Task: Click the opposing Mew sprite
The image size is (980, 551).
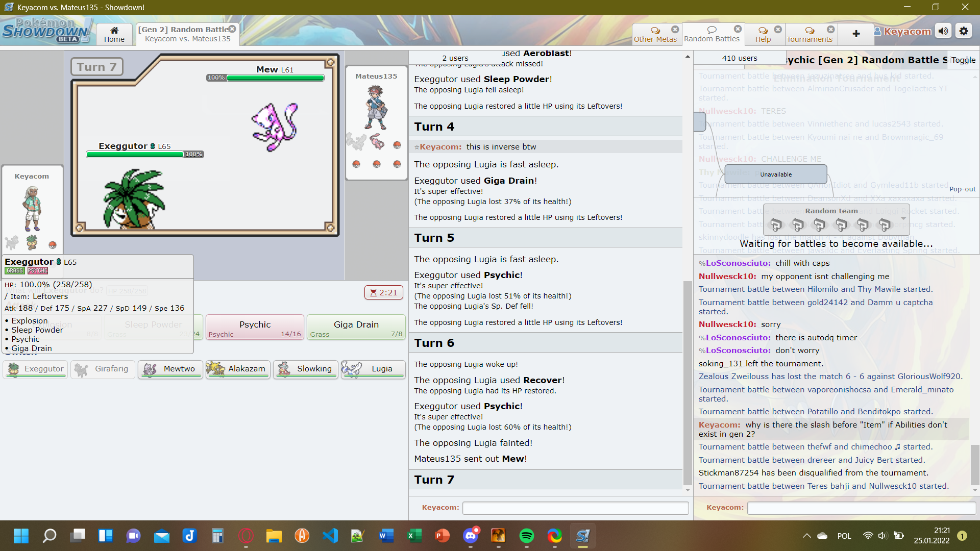Action: tap(275, 127)
